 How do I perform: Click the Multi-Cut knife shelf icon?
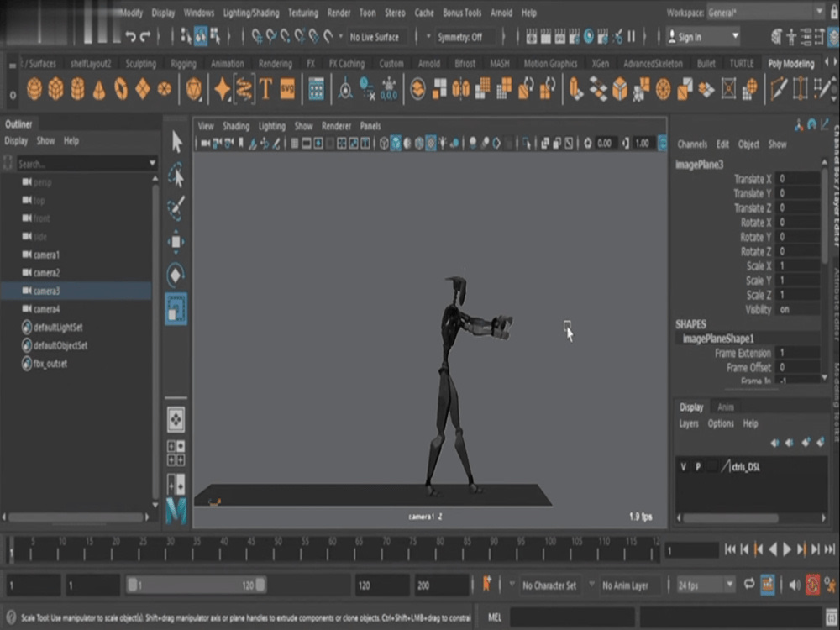click(x=778, y=88)
